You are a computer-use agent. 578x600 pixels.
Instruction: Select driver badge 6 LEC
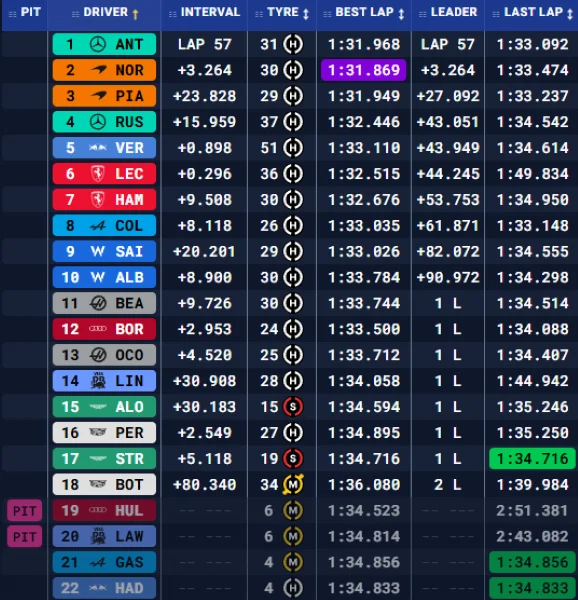tap(104, 174)
